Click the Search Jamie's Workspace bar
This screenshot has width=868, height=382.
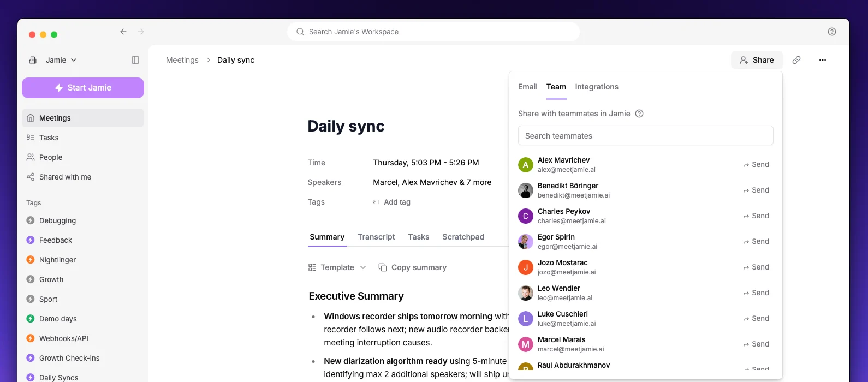coord(433,32)
